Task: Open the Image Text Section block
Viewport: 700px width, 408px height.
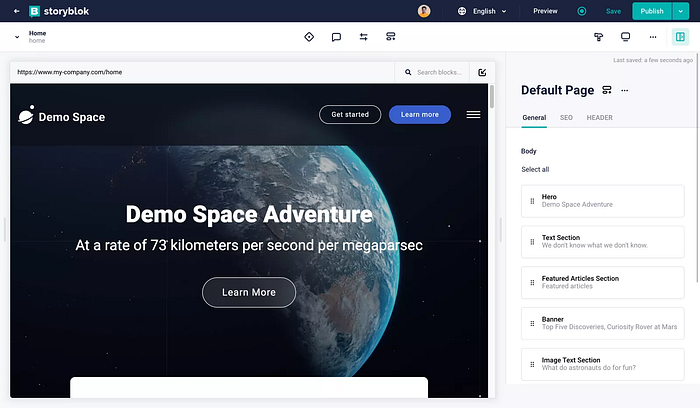Action: tap(603, 364)
